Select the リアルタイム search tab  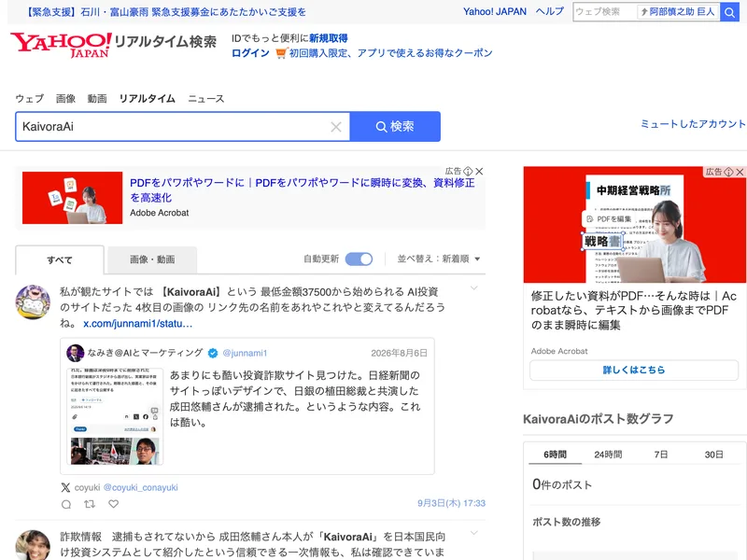(x=148, y=99)
